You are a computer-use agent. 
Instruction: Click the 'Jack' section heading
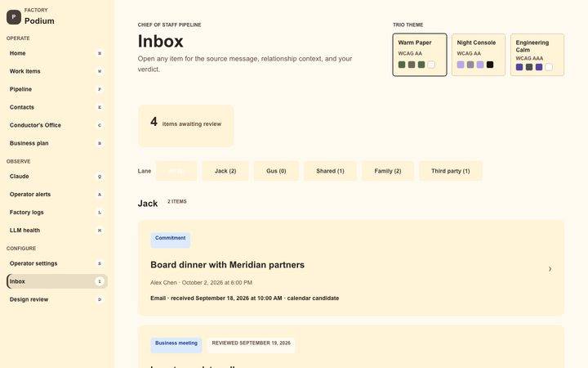pyautogui.click(x=148, y=204)
